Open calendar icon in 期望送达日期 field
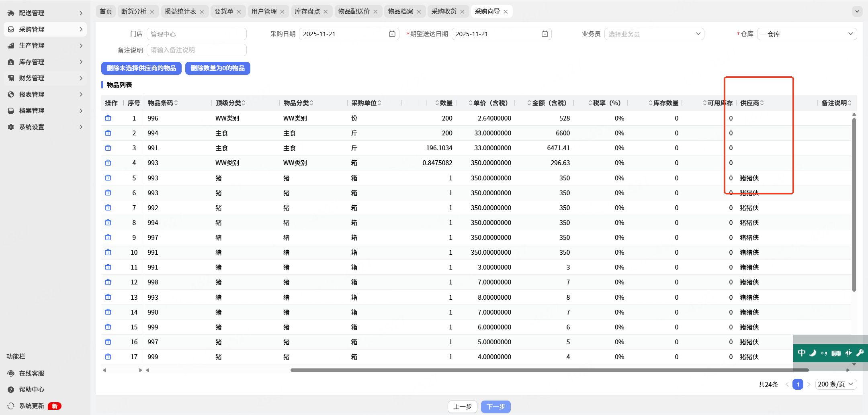The image size is (868, 415). 545,34
